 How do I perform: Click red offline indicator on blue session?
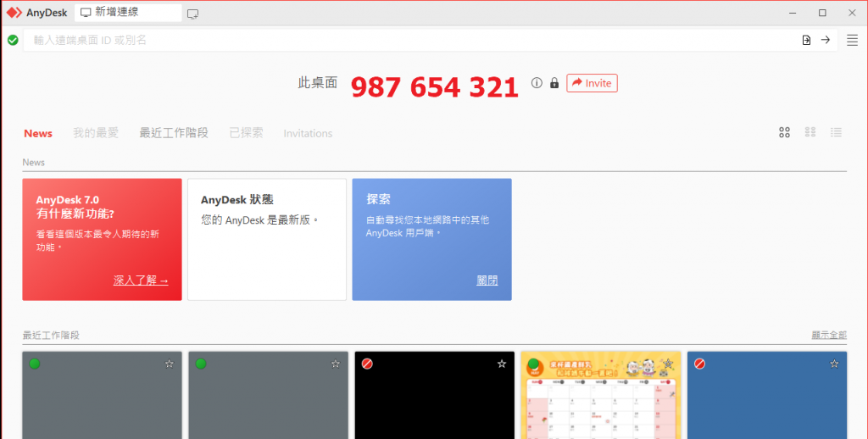tap(699, 364)
